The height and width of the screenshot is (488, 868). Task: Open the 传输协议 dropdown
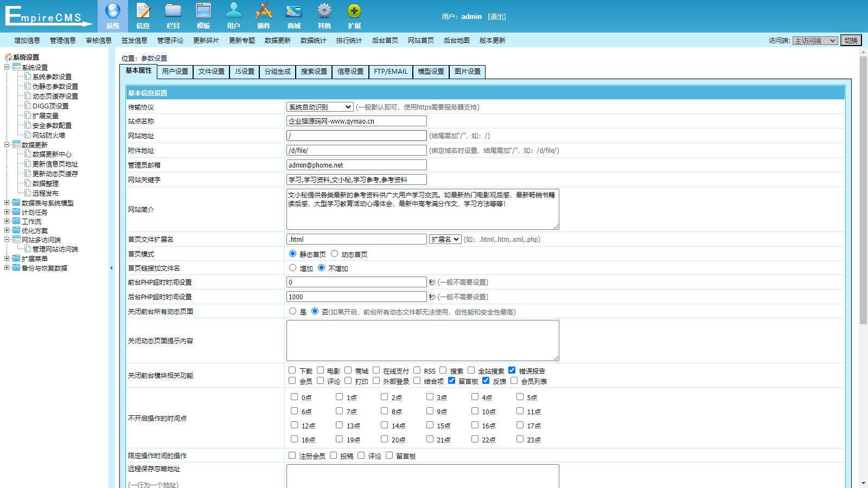[319, 106]
